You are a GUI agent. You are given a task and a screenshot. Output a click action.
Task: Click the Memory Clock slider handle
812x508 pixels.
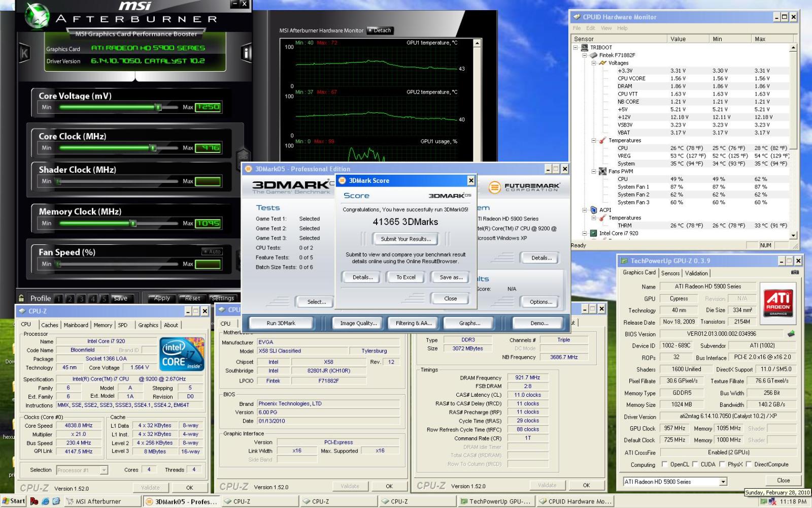[x=132, y=223]
